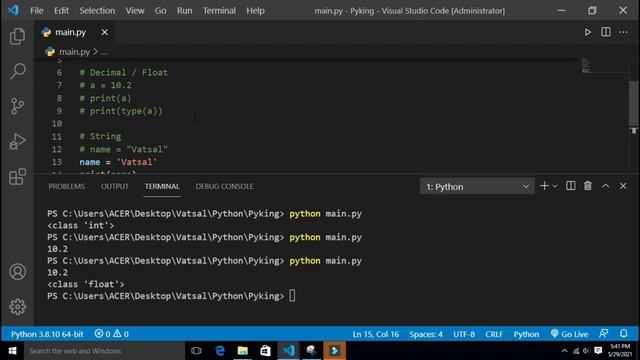Click the editor vertical scrollbar
Screen dimensions: 640x360
(633, 104)
